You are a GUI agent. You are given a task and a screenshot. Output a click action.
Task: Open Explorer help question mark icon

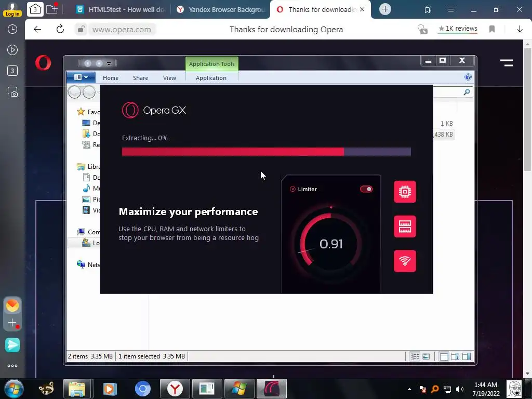(468, 77)
